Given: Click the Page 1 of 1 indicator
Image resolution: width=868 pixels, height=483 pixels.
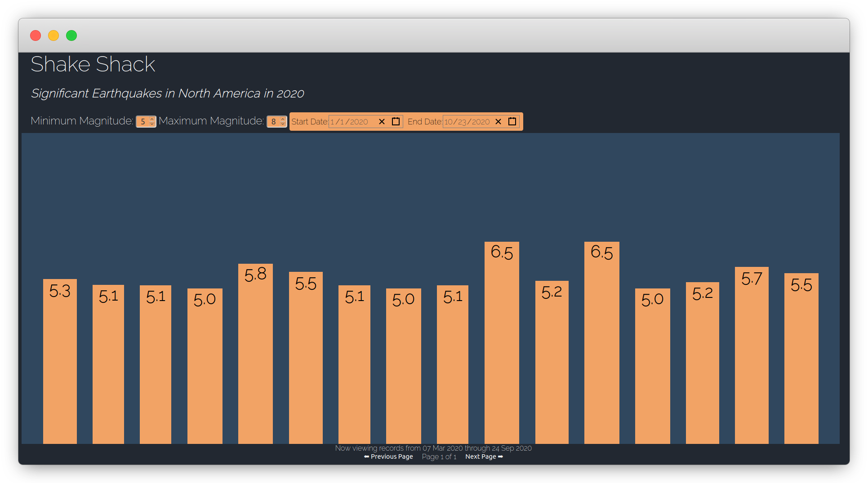Looking at the screenshot, I should click(x=439, y=456).
